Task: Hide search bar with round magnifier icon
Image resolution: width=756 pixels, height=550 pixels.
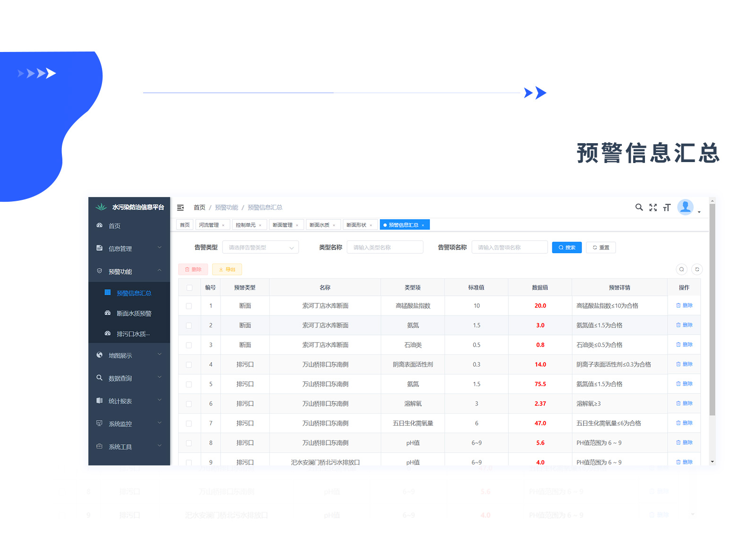Action: (681, 269)
